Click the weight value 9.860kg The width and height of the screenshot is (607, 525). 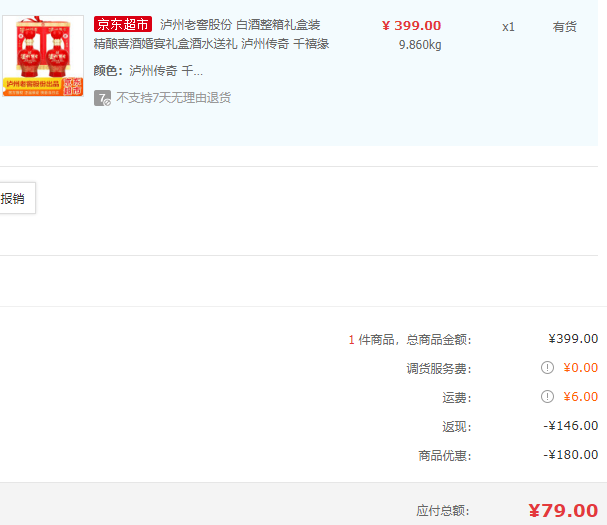pyautogui.click(x=420, y=45)
